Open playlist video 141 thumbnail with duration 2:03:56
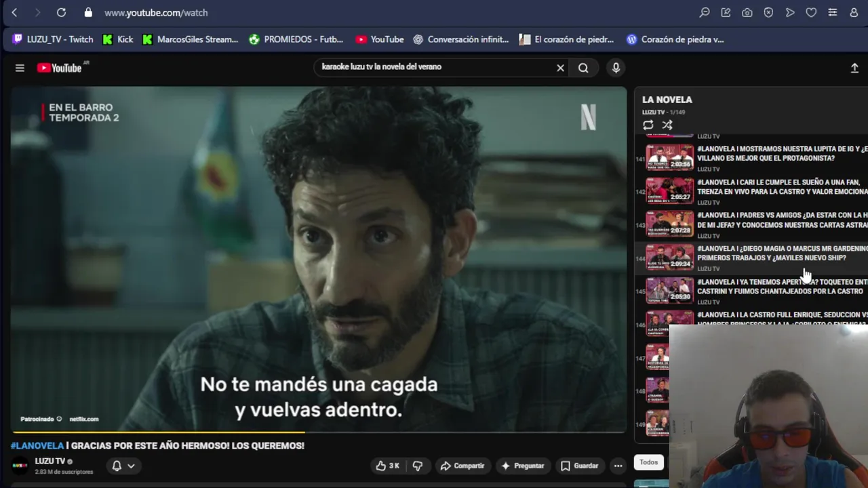868x488 pixels. [x=669, y=157]
